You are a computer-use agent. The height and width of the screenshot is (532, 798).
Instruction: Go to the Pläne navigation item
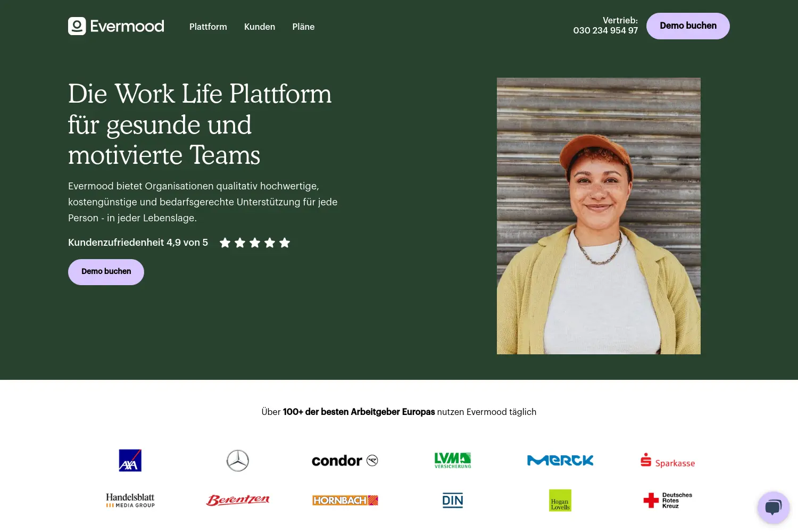pos(303,27)
